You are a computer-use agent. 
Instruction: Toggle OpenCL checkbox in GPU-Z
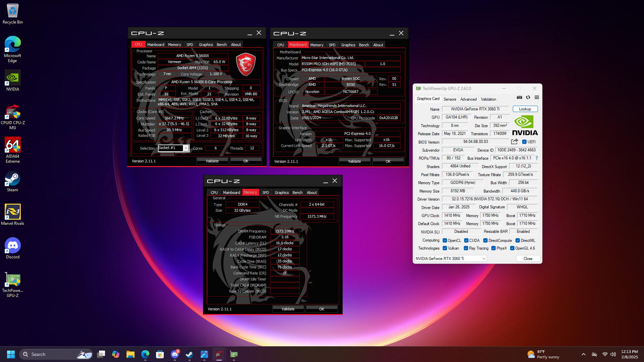click(x=445, y=241)
